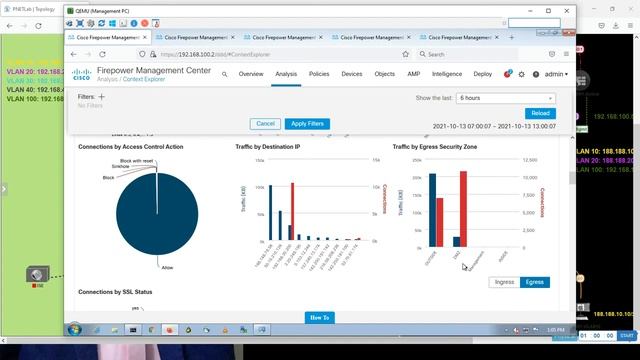This screenshot has height=360, width=640.
Task: Reload the page in the inner Firefox toolbar
Action: 102,54
